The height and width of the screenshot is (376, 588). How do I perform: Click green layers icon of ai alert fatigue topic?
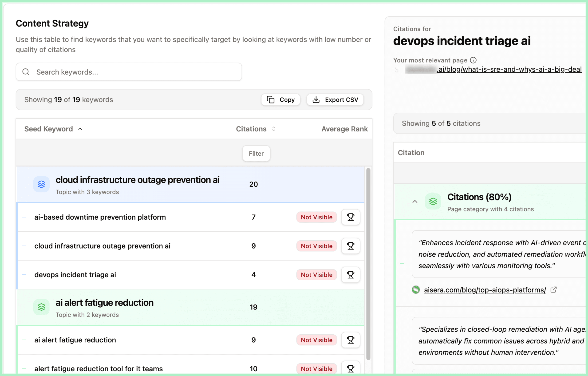coord(41,307)
